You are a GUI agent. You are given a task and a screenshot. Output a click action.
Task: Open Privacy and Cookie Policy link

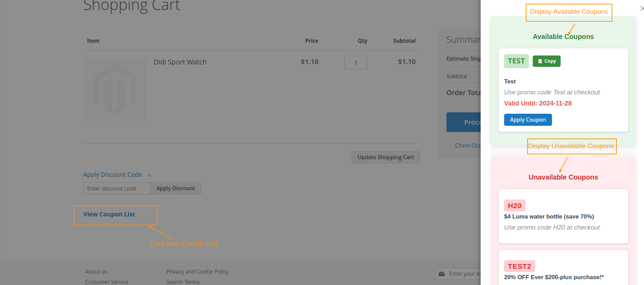tap(198, 272)
